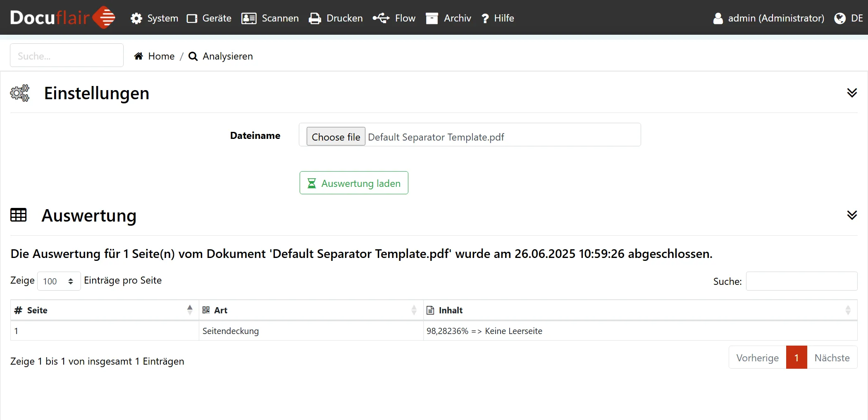This screenshot has width=868, height=420.
Task: Click the admin user icon
Action: coord(718,18)
